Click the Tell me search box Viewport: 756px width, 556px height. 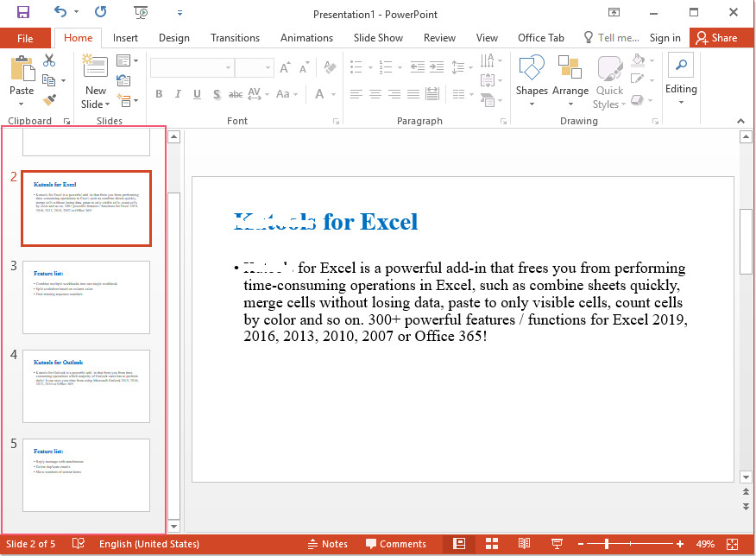(x=611, y=38)
